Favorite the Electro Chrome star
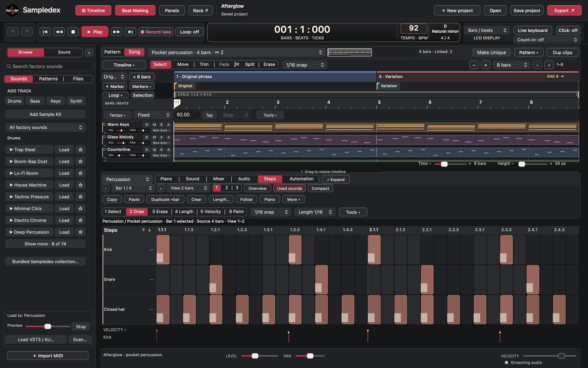The height and width of the screenshot is (368, 588). click(80, 220)
